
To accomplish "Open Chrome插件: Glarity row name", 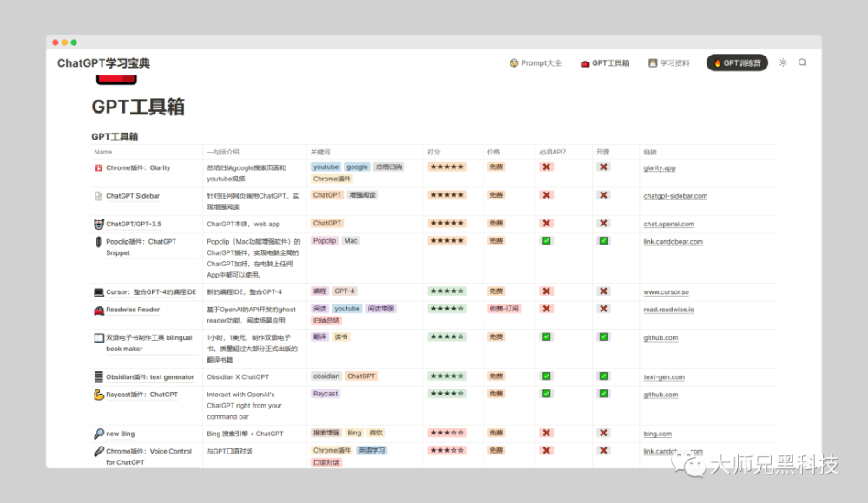I will (x=138, y=168).
